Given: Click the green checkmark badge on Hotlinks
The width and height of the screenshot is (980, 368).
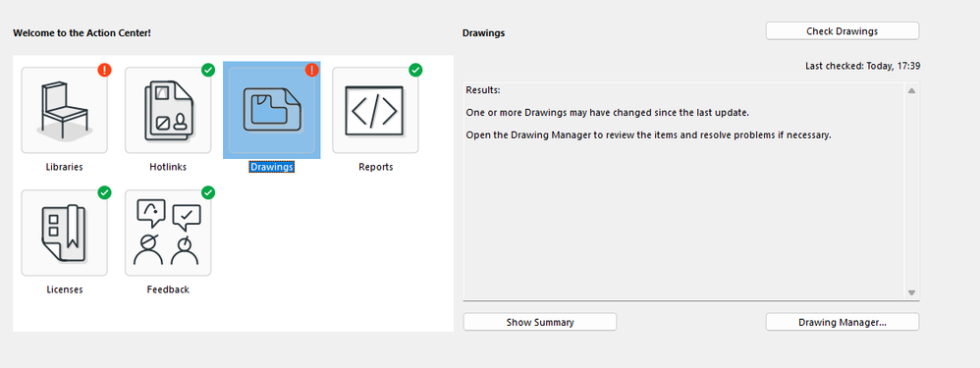Looking at the screenshot, I should pyautogui.click(x=208, y=70).
